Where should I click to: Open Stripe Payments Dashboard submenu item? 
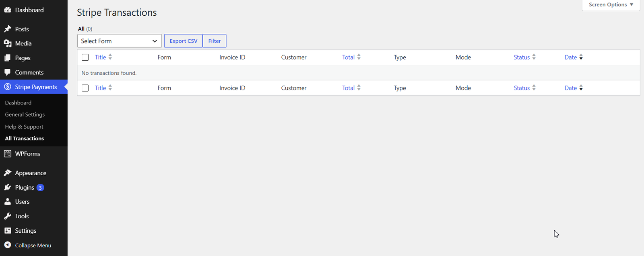[18, 103]
